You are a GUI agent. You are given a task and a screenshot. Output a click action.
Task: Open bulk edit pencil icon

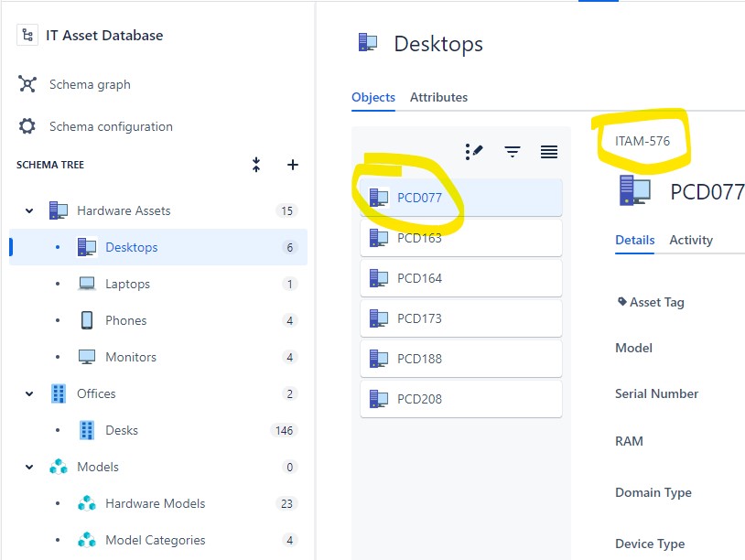pos(474,152)
